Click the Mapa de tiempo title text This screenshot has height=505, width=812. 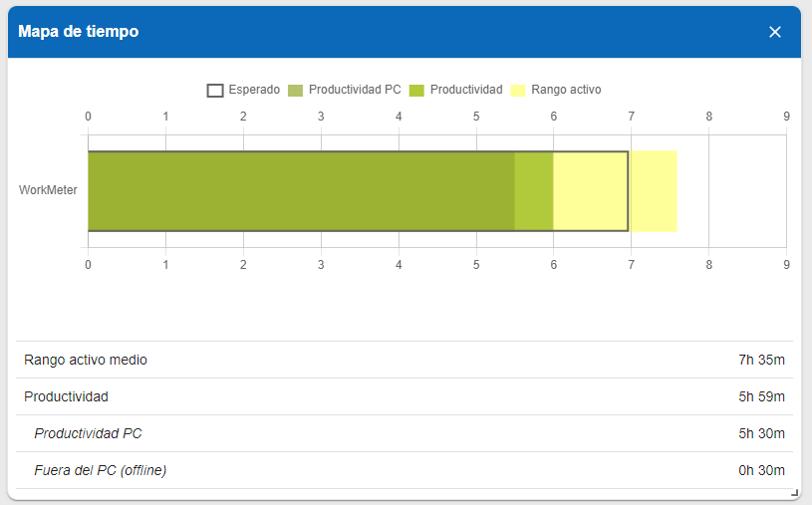tap(78, 32)
